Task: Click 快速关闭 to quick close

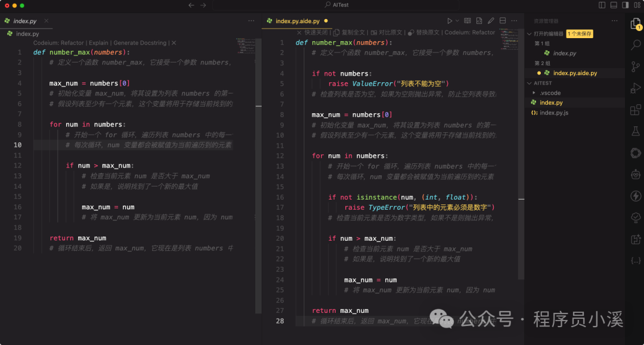Action: (x=312, y=32)
